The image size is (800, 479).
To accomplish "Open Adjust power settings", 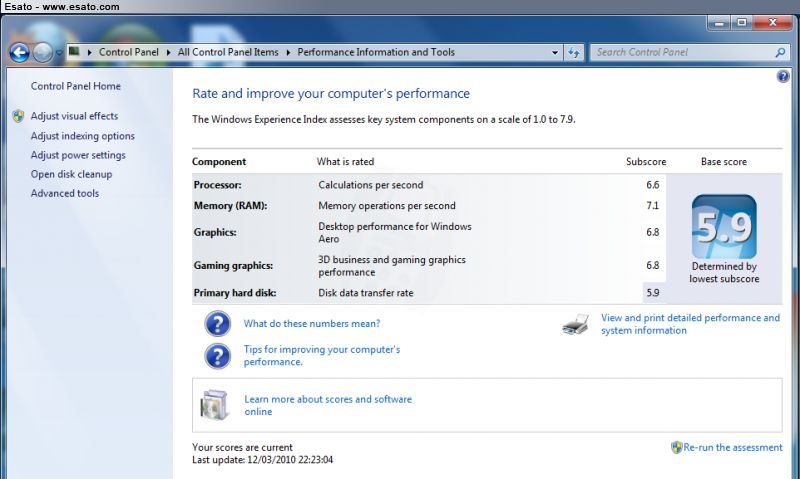I will pyautogui.click(x=78, y=155).
